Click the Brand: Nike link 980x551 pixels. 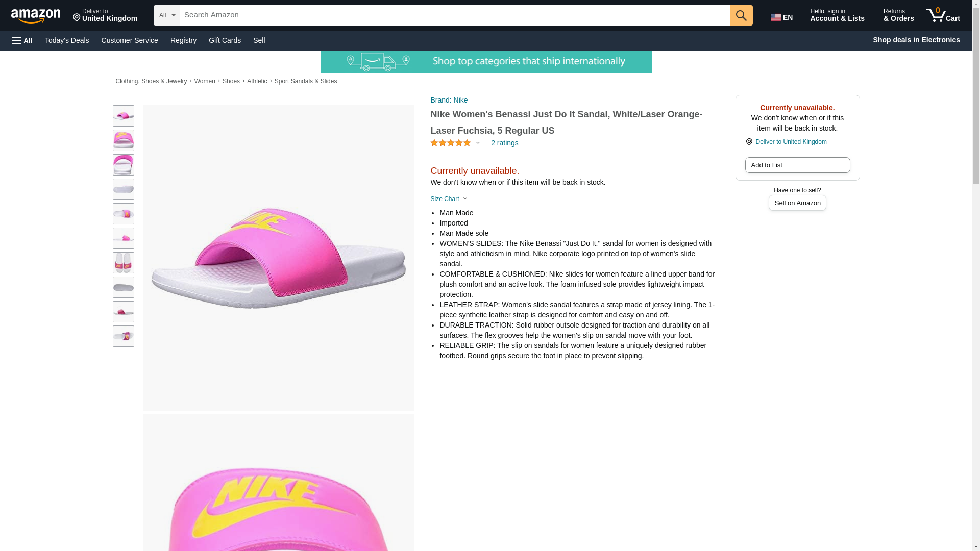pyautogui.click(x=449, y=100)
